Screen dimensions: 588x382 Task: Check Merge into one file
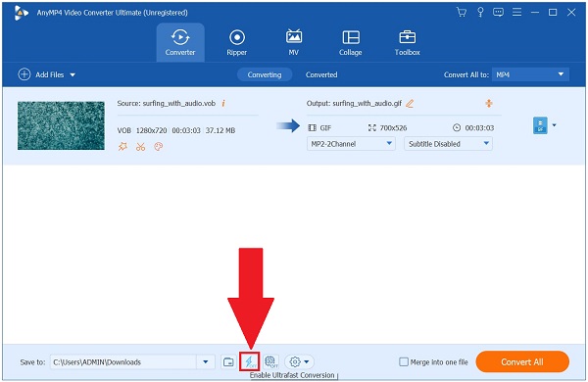tap(404, 361)
